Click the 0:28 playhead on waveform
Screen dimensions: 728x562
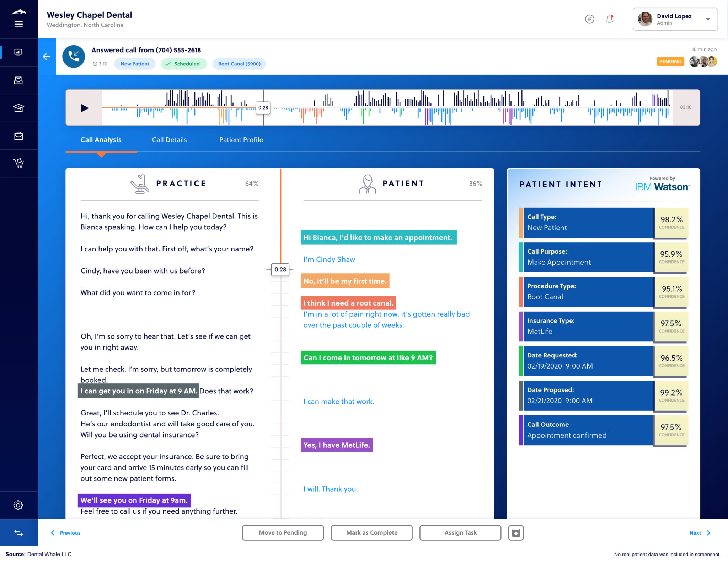[263, 108]
